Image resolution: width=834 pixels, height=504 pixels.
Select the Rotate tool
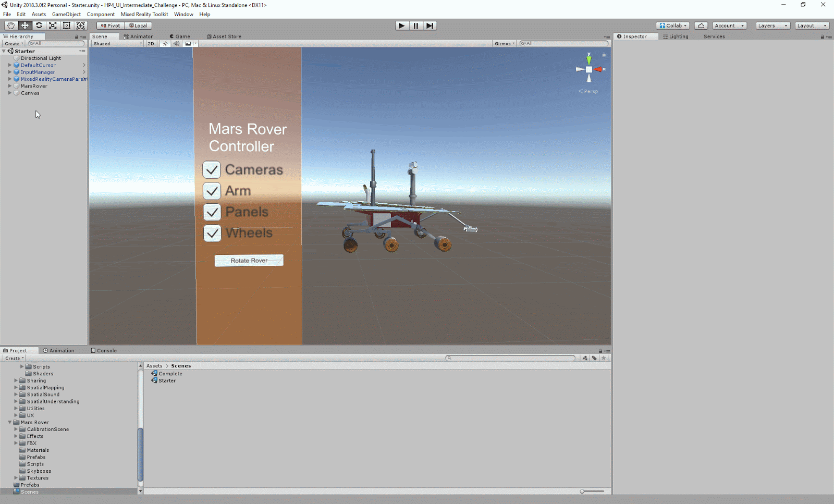click(x=39, y=26)
